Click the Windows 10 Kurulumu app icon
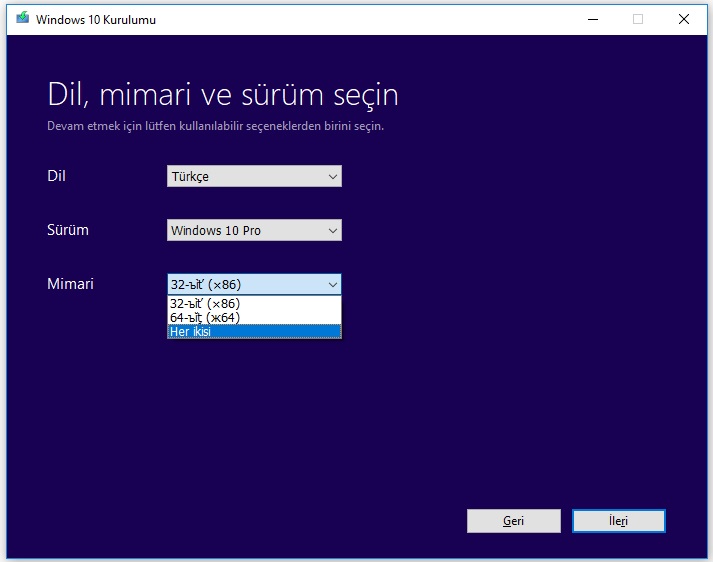The image size is (713, 562). pos(22,19)
